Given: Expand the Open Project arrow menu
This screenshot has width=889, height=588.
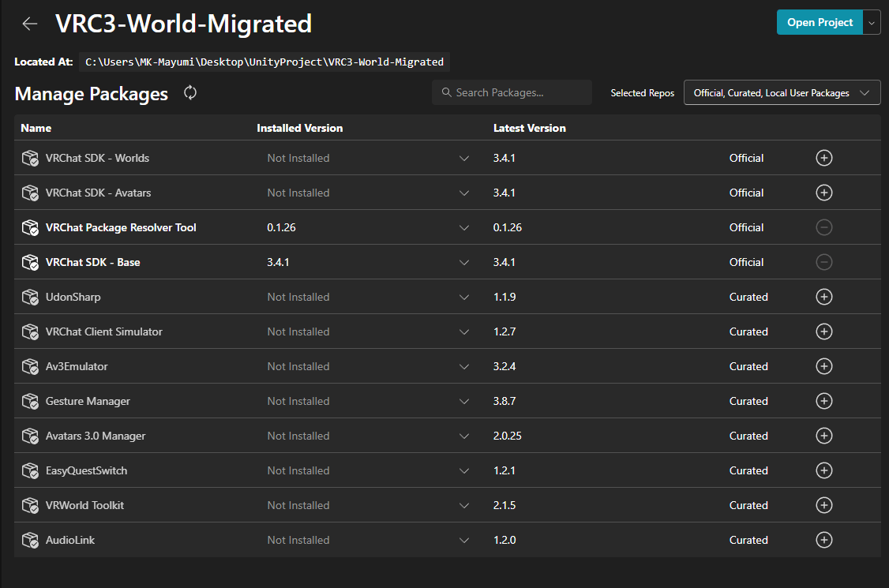Looking at the screenshot, I should [x=872, y=23].
